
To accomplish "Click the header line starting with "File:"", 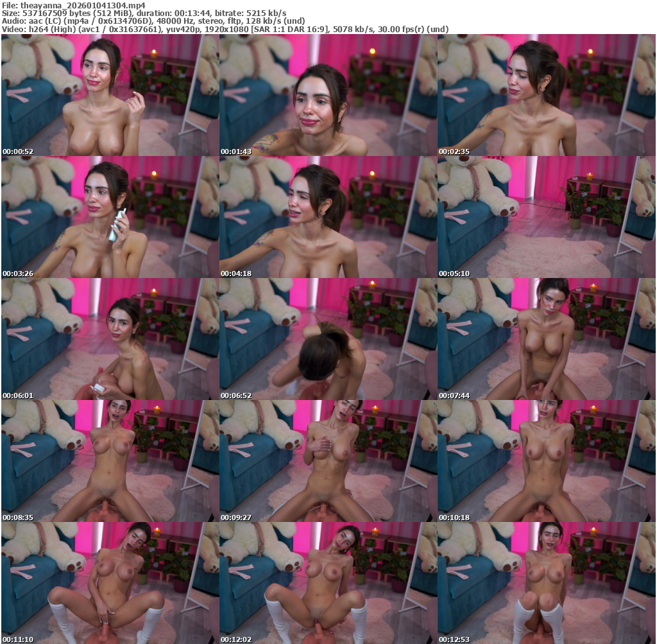I will coord(74,5).
